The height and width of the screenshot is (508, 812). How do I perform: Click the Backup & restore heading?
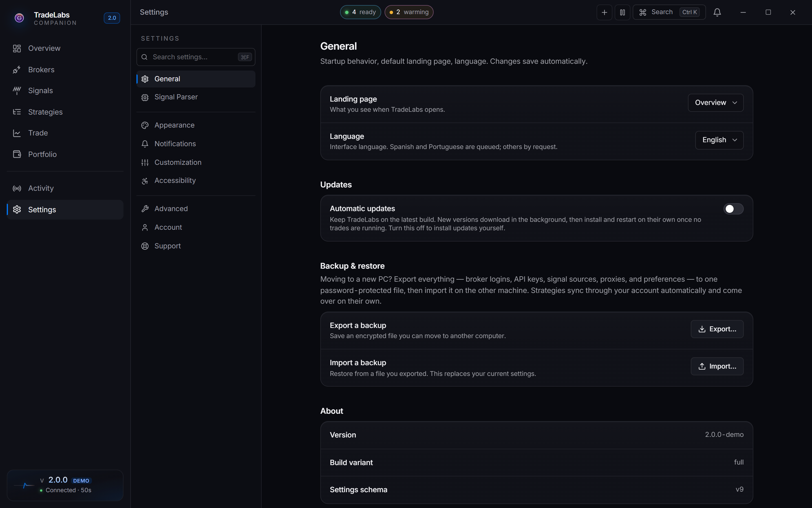pos(352,266)
